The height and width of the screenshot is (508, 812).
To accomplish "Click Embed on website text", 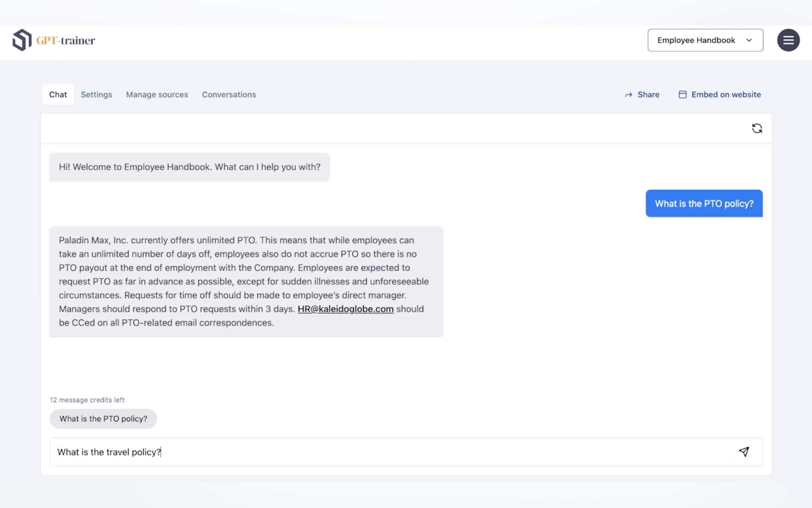I will pos(726,94).
